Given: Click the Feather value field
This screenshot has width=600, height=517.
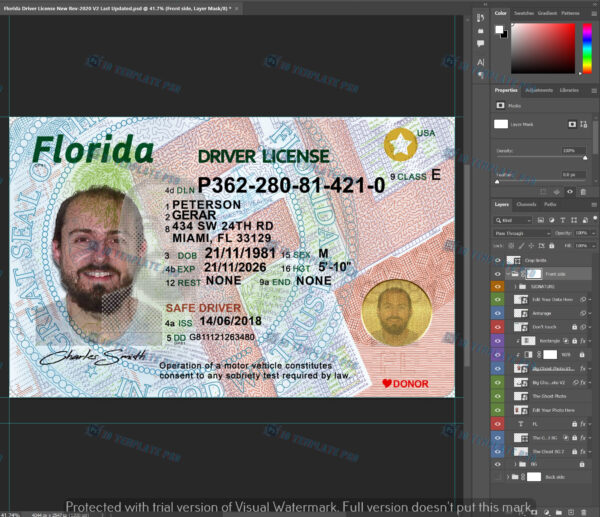Looking at the screenshot, I should click(574, 175).
